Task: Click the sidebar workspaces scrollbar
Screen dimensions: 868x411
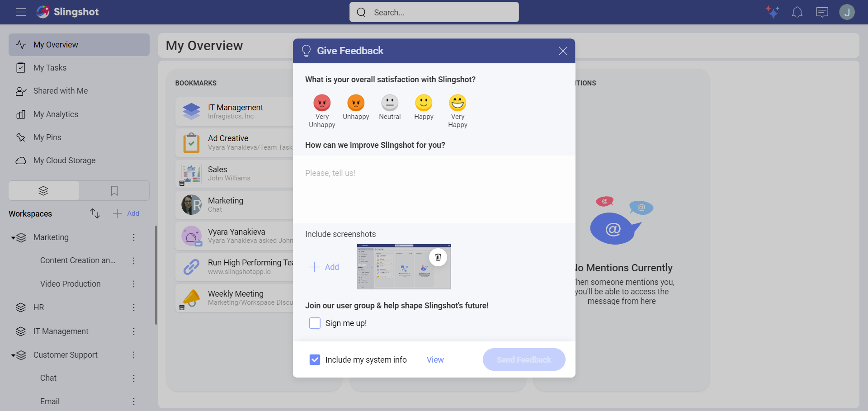Action: tap(156, 275)
